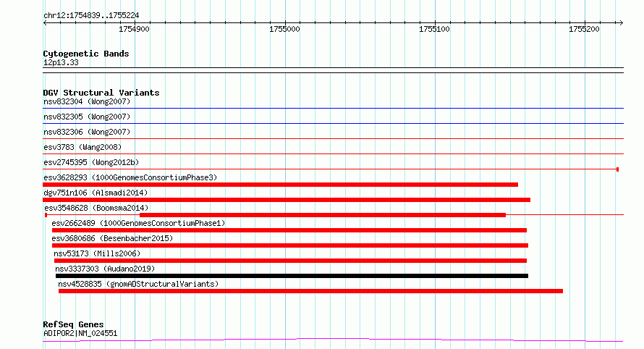Click the ADIPOR2|NM_024551 gene label

click(80, 333)
